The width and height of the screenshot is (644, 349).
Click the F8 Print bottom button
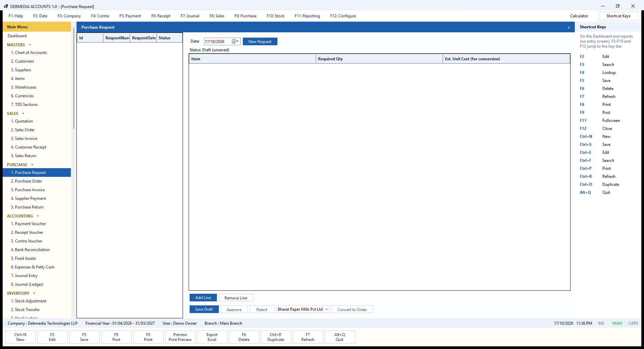tap(148, 337)
